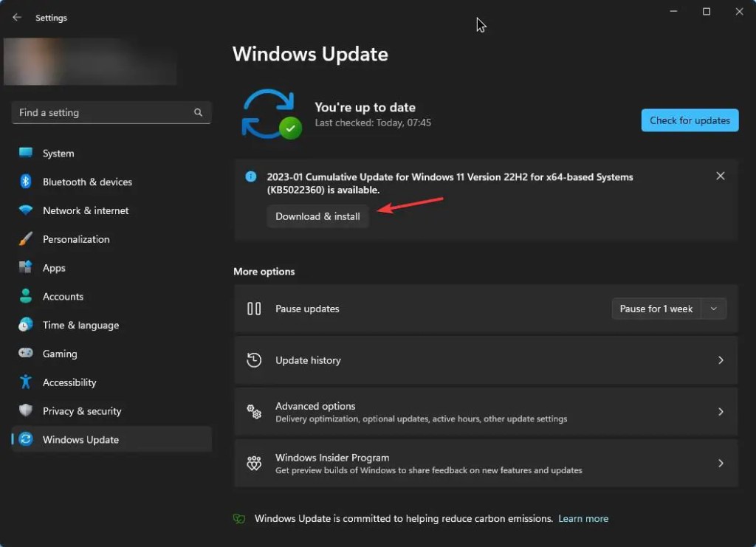
Task: Click the System monitor icon
Action: [x=26, y=153]
